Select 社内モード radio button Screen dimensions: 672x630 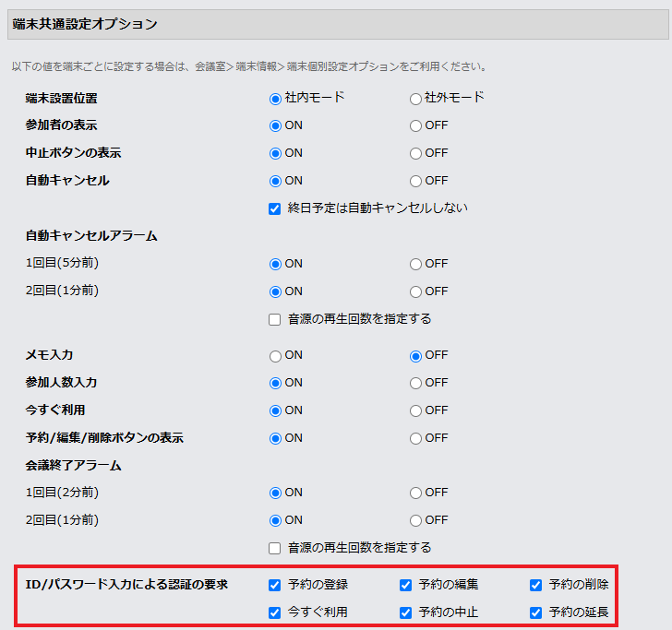(275, 98)
